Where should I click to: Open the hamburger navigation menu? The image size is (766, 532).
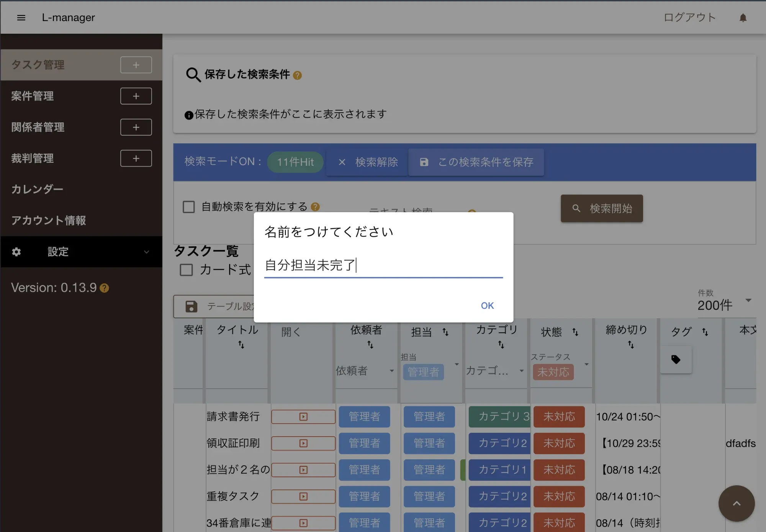tap(21, 18)
